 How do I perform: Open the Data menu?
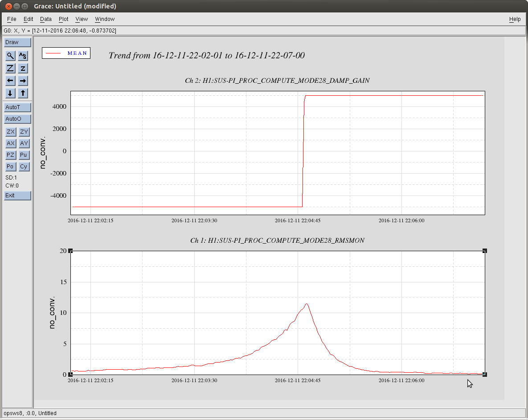click(x=46, y=19)
